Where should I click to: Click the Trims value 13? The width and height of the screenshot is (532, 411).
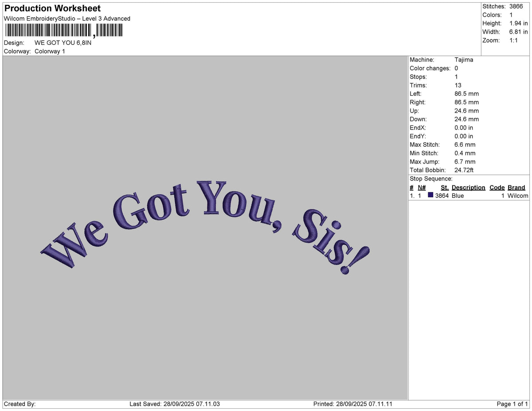coord(458,85)
